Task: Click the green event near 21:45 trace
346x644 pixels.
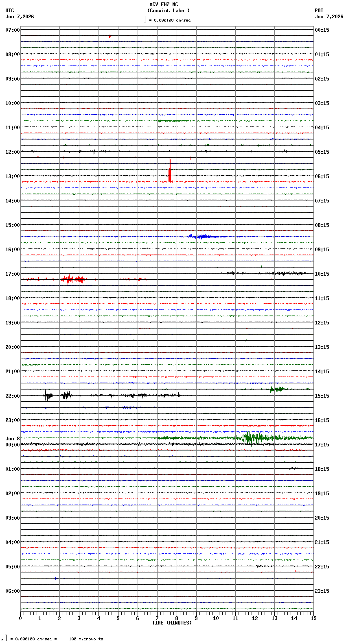Action: pyautogui.click(x=277, y=389)
